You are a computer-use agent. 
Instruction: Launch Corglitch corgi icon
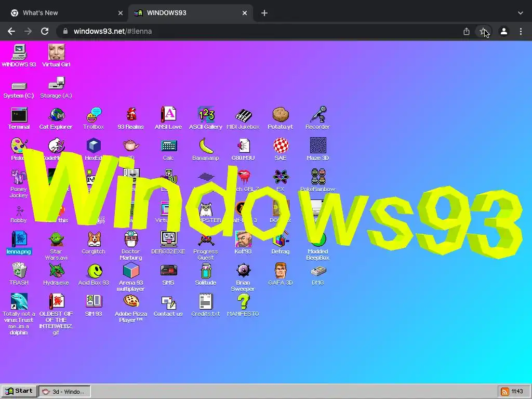(x=94, y=243)
